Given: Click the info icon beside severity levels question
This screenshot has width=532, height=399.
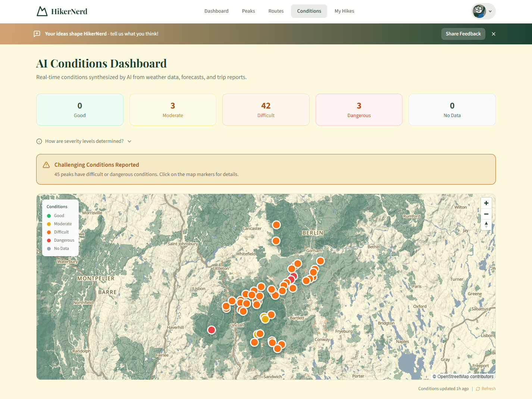Looking at the screenshot, I should [39, 141].
